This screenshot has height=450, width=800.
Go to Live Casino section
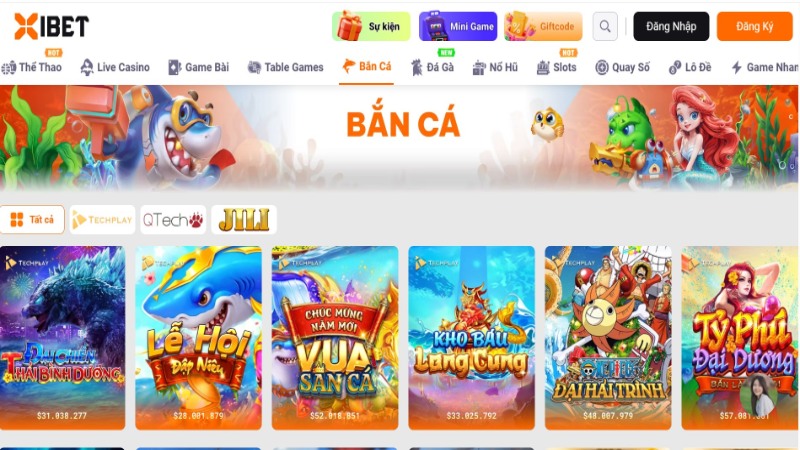[x=115, y=67]
